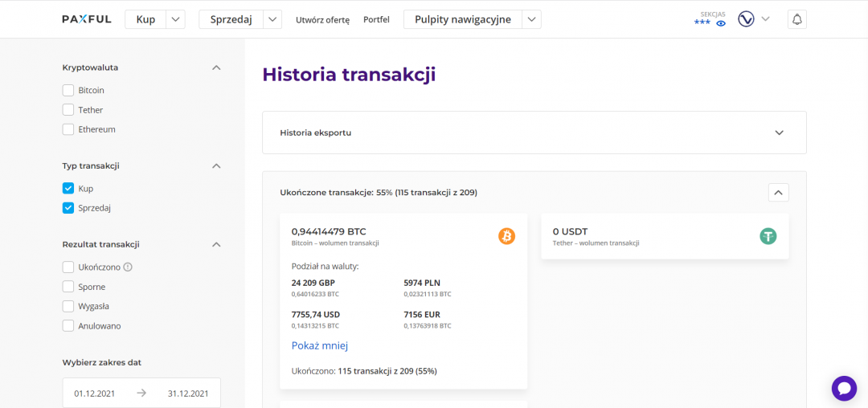Tick the Ethereum checkbox

[68, 129]
